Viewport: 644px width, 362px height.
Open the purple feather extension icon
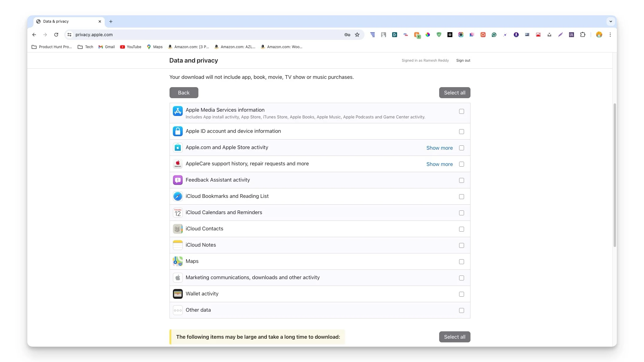pyautogui.click(x=560, y=35)
